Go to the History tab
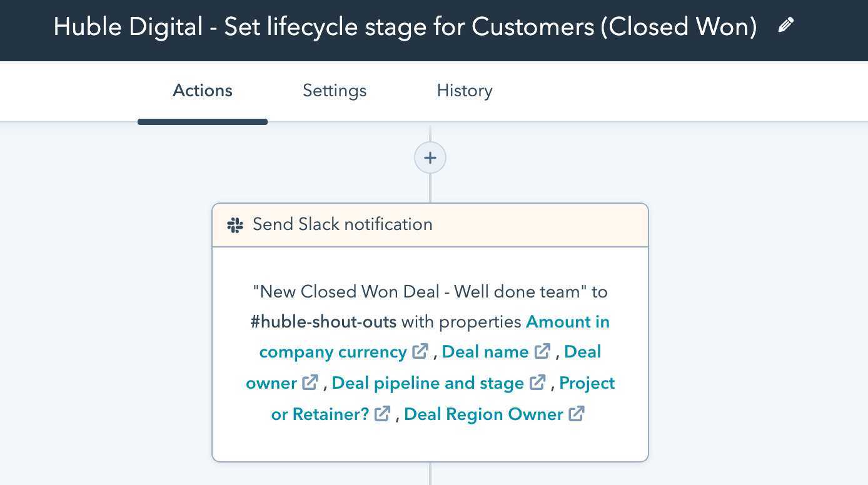The image size is (868, 485). (x=465, y=91)
